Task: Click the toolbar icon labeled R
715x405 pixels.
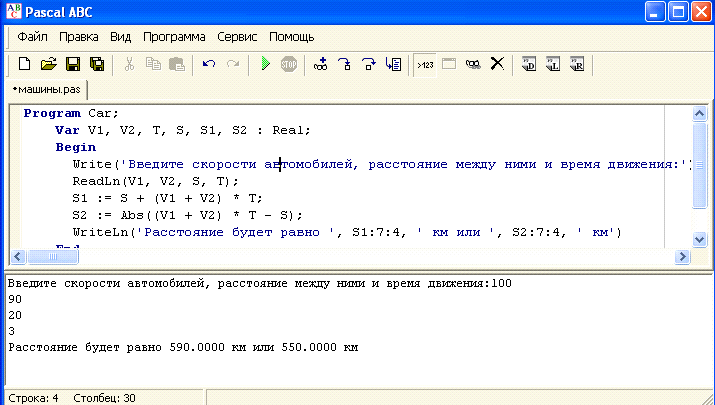Action: pos(577,64)
